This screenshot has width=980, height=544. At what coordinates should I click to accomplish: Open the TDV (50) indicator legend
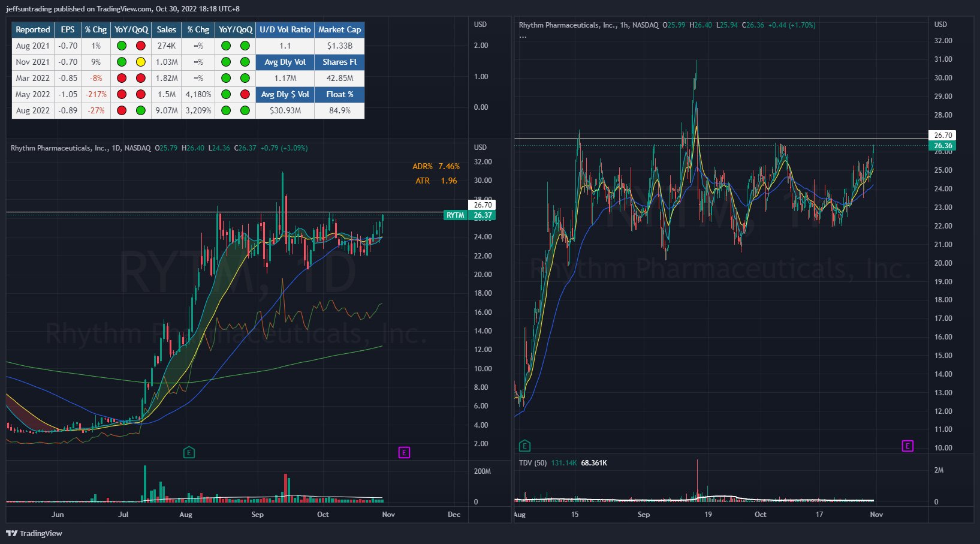tap(533, 463)
